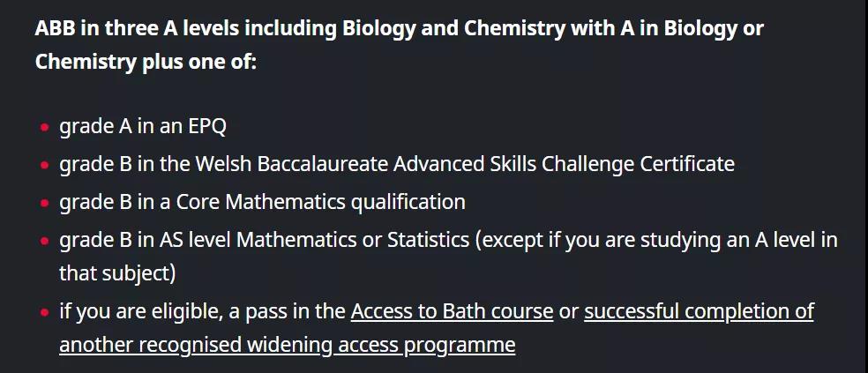Click red bullet beside Core Mathematics line
Image resolution: width=868 pixels, height=373 pixels.
[x=45, y=203]
